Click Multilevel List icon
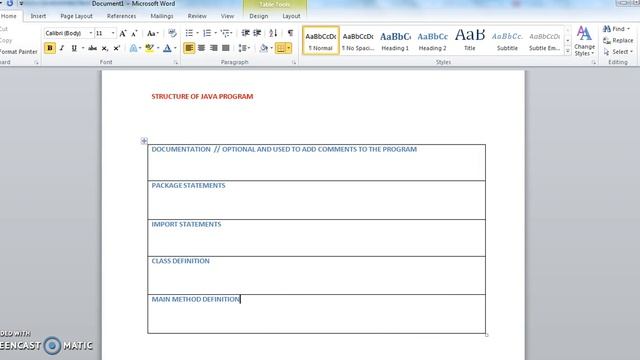The width and height of the screenshot is (640, 360). tap(225, 33)
